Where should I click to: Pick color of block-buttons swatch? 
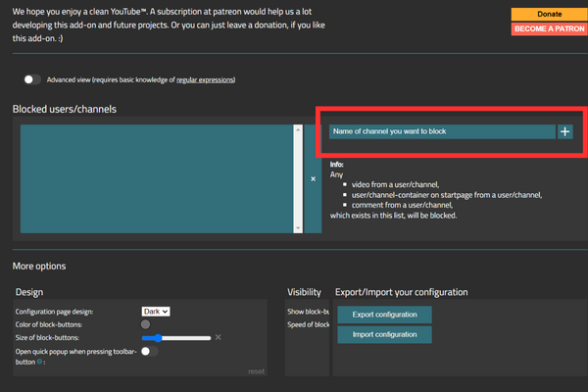(146, 324)
